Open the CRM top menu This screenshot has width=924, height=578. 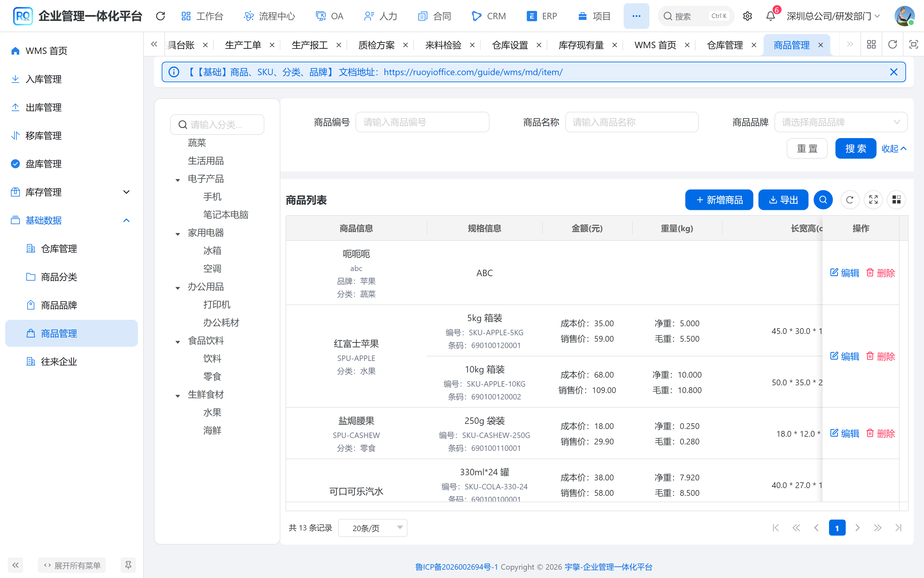(489, 16)
